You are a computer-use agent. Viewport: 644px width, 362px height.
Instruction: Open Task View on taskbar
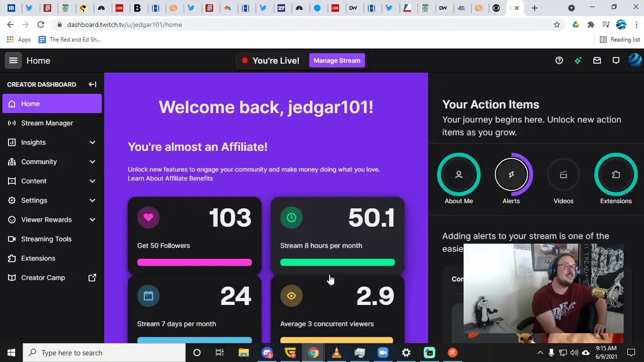219,353
